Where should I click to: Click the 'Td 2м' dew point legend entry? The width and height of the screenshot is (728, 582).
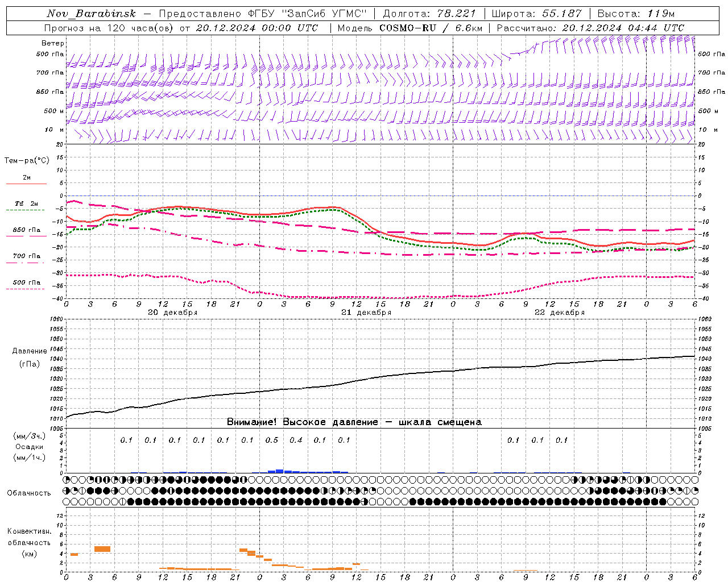point(26,203)
